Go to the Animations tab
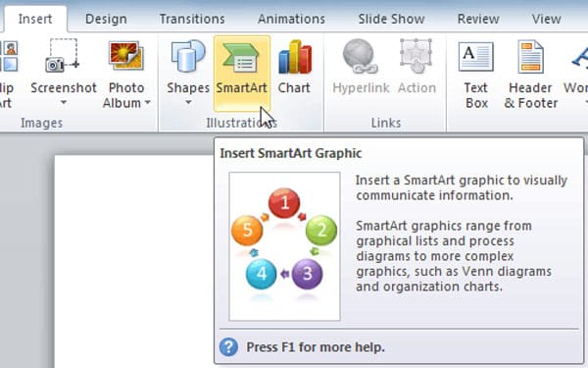 click(291, 19)
